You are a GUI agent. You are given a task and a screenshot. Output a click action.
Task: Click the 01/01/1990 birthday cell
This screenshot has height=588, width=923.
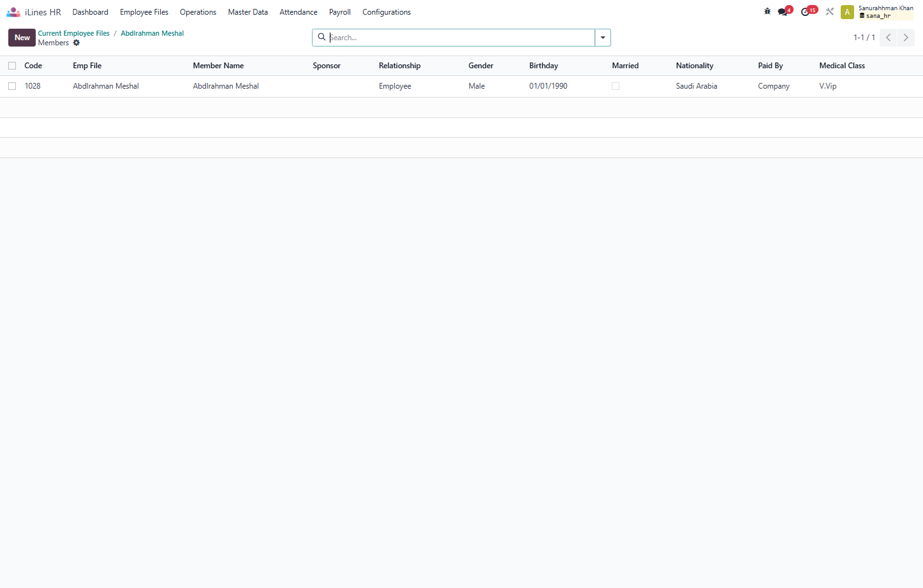coord(548,86)
